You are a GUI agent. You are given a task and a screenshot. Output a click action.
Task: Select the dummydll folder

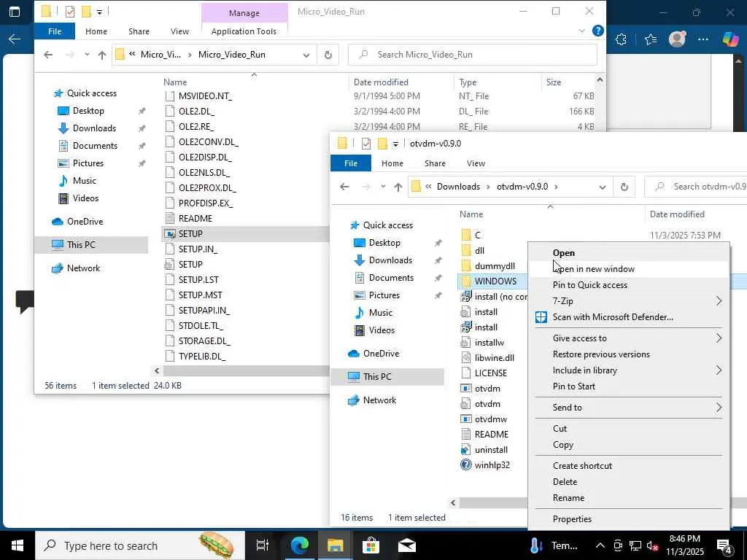coord(495,265)
